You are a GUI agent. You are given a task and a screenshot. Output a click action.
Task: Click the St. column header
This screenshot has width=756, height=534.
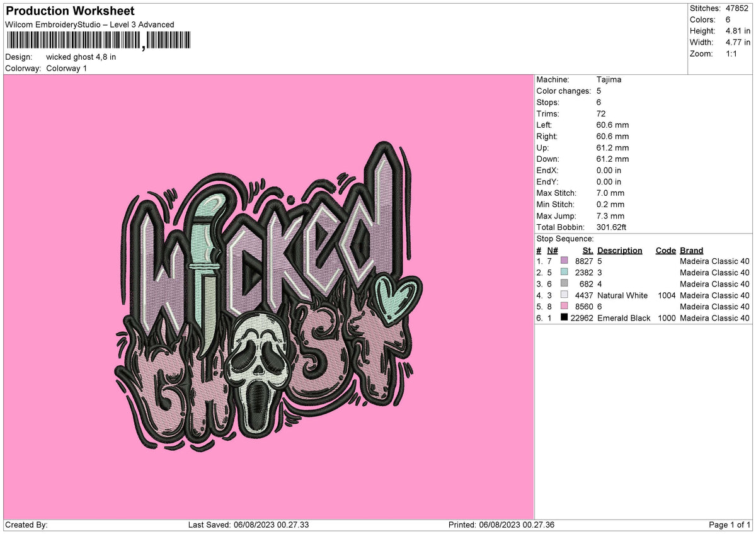pos(587,250)
